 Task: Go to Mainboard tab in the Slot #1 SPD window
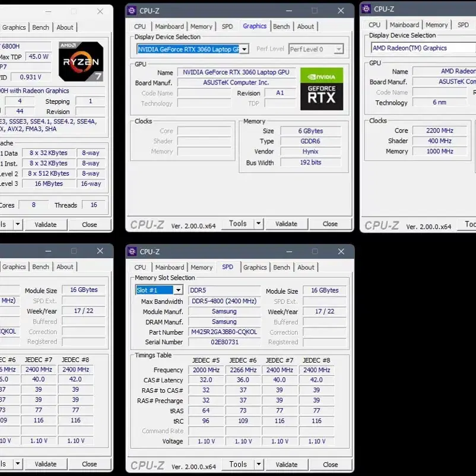pos(170,267)
